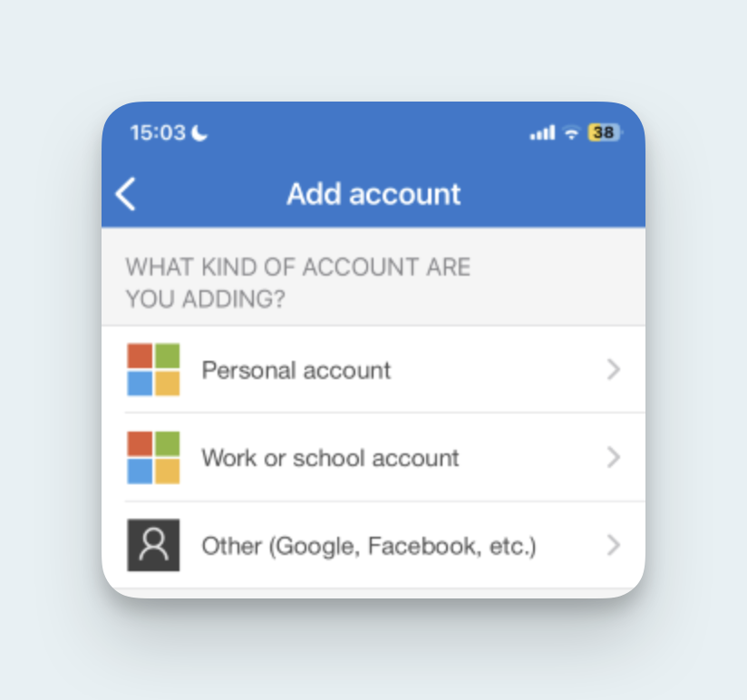Tap the back arrow in header

(x=126, y=194)
